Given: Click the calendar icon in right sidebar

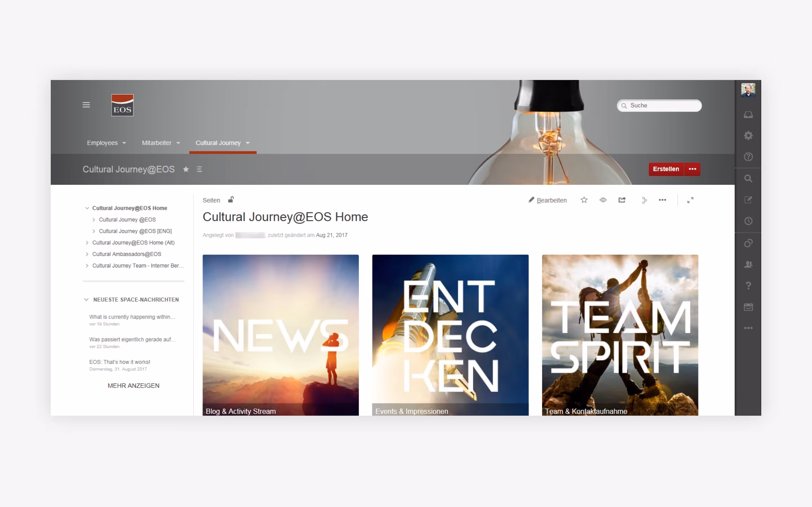Looking at the screenshot, I should pos(748,307).
